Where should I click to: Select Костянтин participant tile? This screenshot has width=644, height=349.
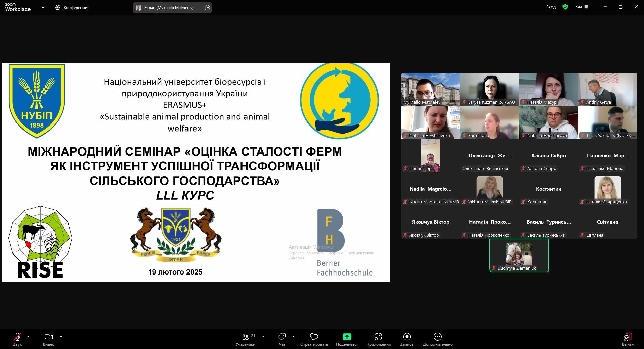(549, 189)
